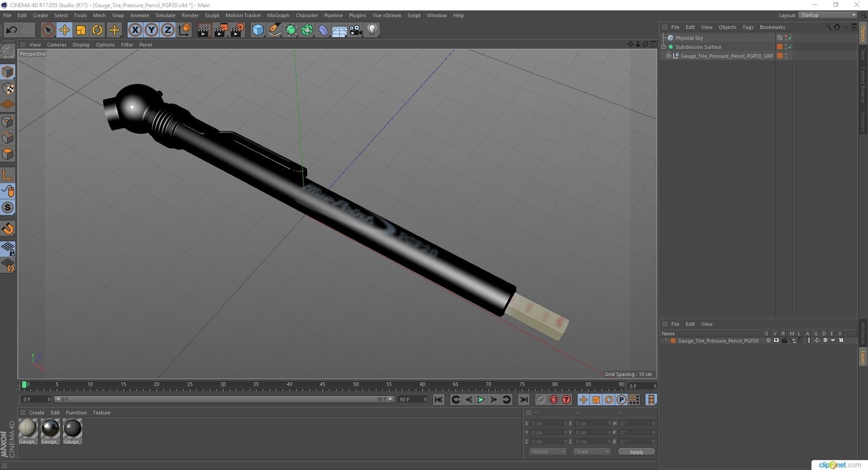The width and height of the screenshot is (868, 470).
Task: Click the Enable Axis tool
Action: [x=8, y=175]
